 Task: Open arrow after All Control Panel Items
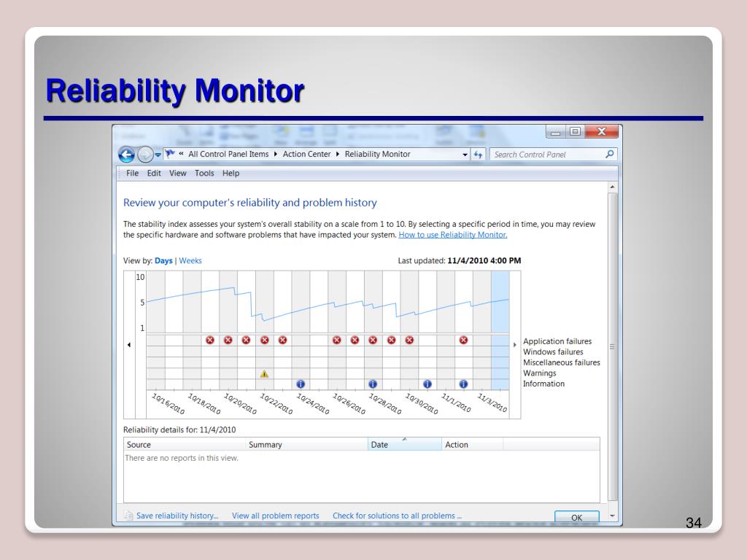pos(275,155)
